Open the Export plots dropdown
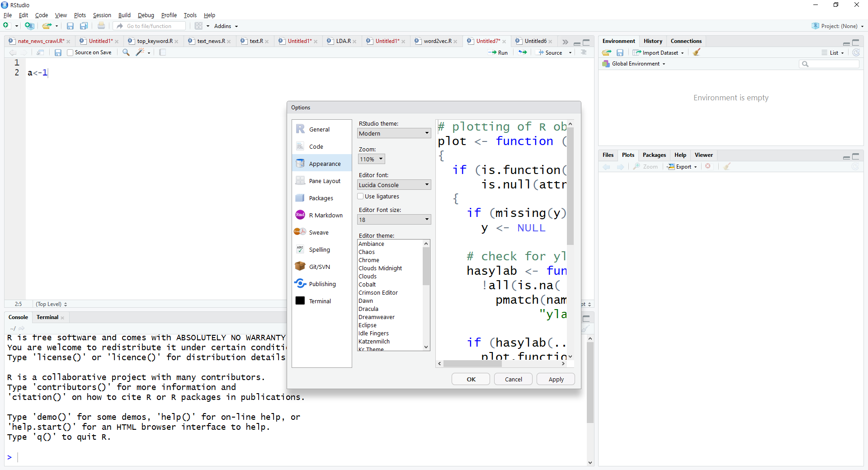This screenshot has width=868, height=470. click(683, 166)
